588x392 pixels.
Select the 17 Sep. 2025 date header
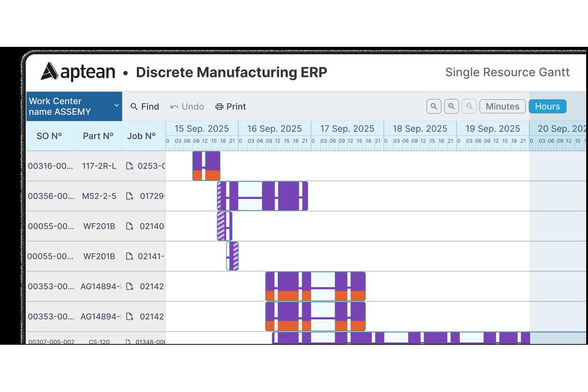click(347, 129)
